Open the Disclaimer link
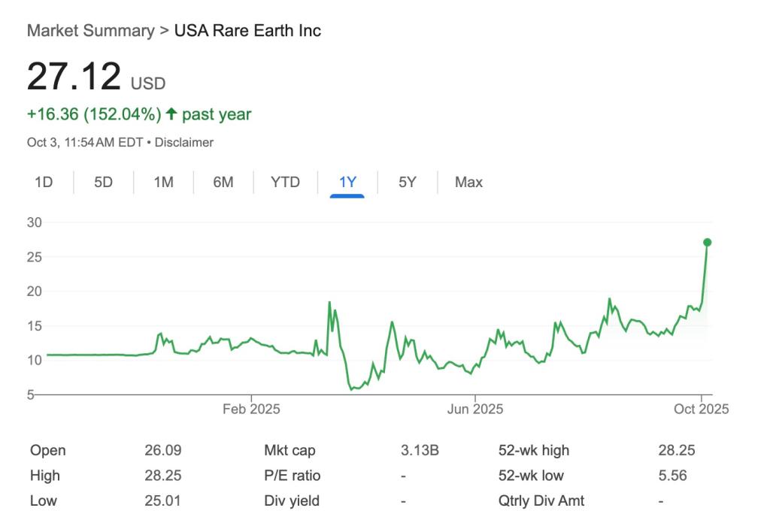This screenshot has width=770, height=532. click(186, 142)
